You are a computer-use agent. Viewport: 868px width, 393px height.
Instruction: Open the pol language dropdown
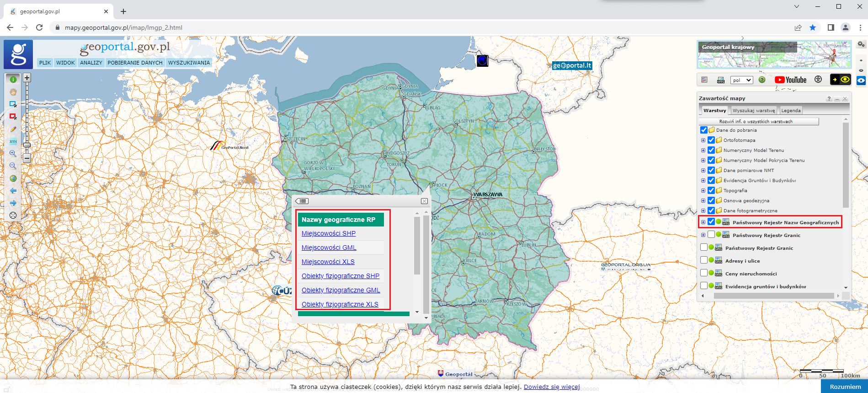click(741, 80)
